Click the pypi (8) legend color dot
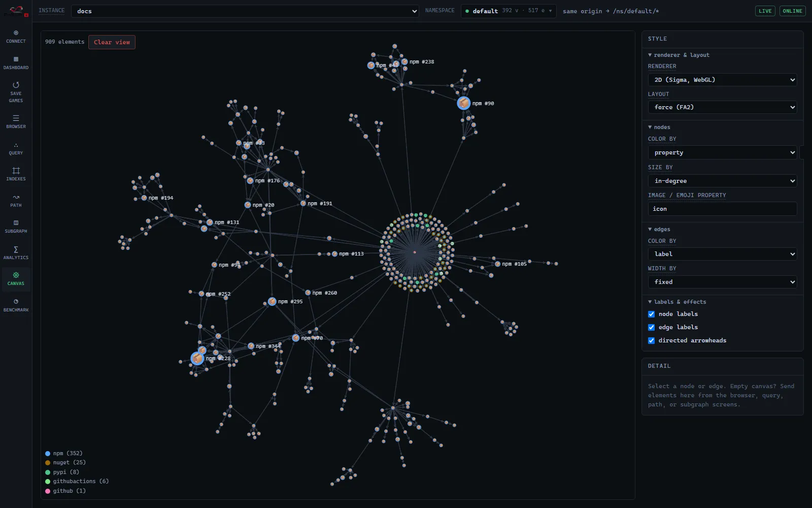The image size is (812, 508). (x=48, y=472)
